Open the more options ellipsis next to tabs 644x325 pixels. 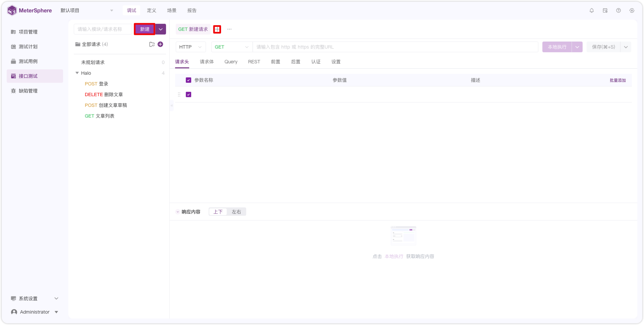point(229,29)
